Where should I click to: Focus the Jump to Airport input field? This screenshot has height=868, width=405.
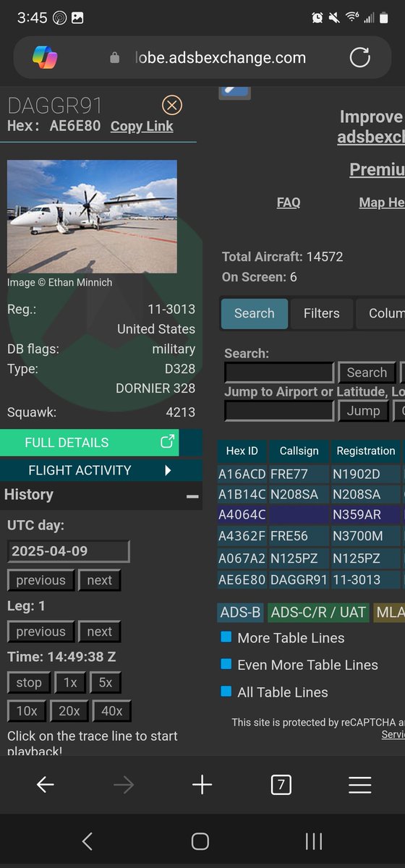point(279,411)
